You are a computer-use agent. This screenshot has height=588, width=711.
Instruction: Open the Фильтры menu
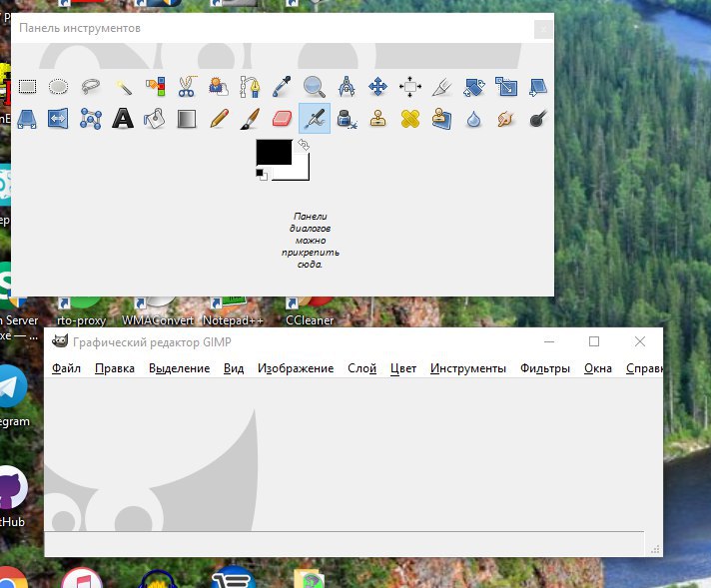click(545, 368)
